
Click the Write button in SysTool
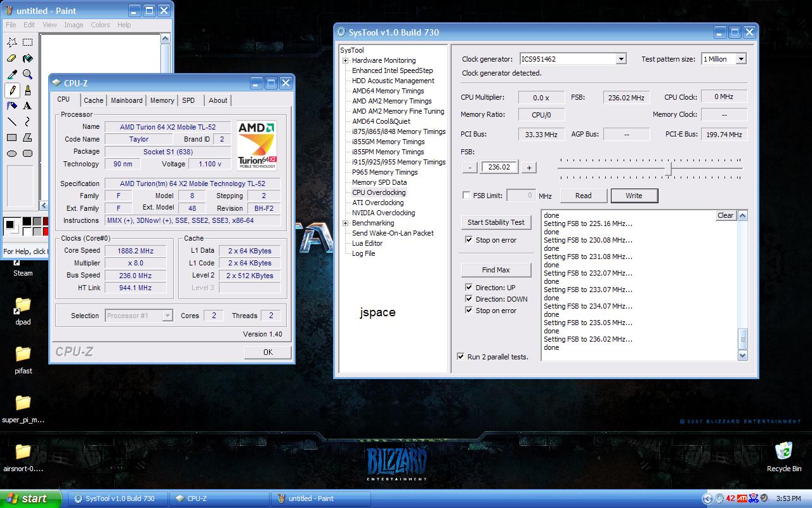pyautogui.click(x=634, y=196)
